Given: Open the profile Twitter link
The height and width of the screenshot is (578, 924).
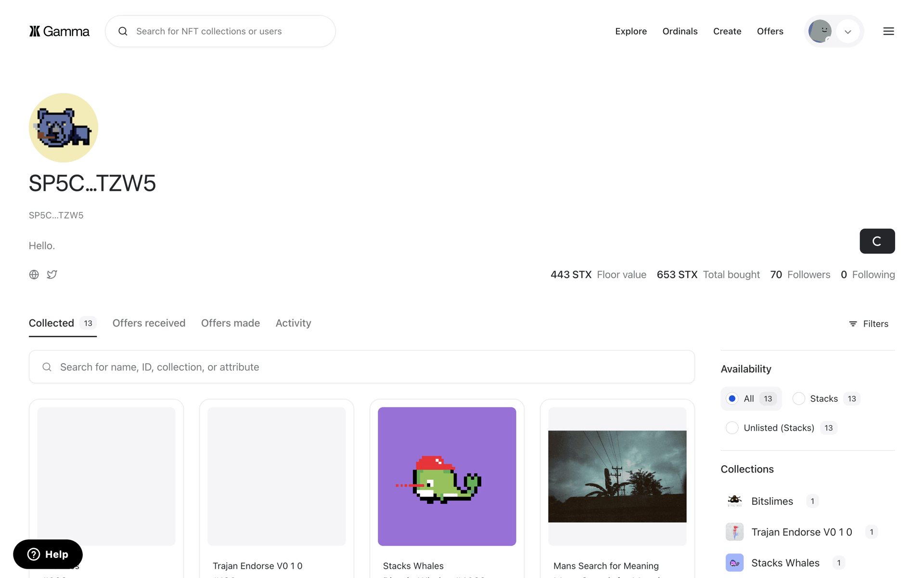Looking at the screenshot, I should (x=52, y=275).
